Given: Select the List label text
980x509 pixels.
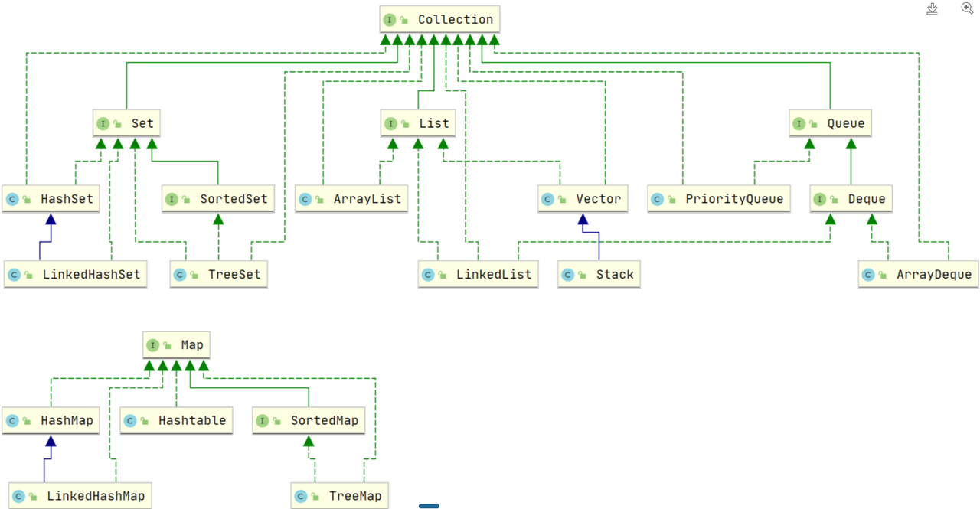Looking at the screenshot, I should [x=434, y=123].
